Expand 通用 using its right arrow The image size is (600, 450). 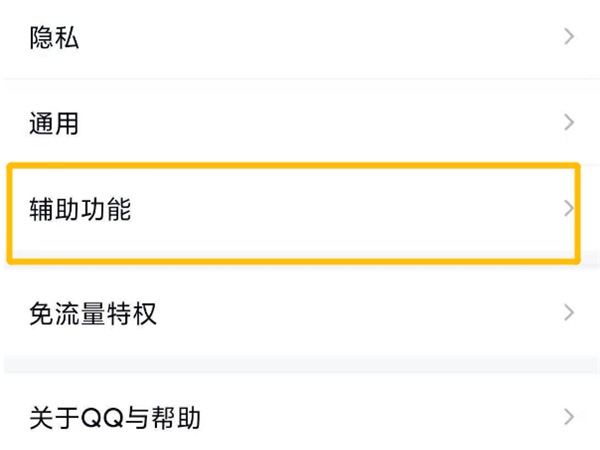click(x=569, y=124)
